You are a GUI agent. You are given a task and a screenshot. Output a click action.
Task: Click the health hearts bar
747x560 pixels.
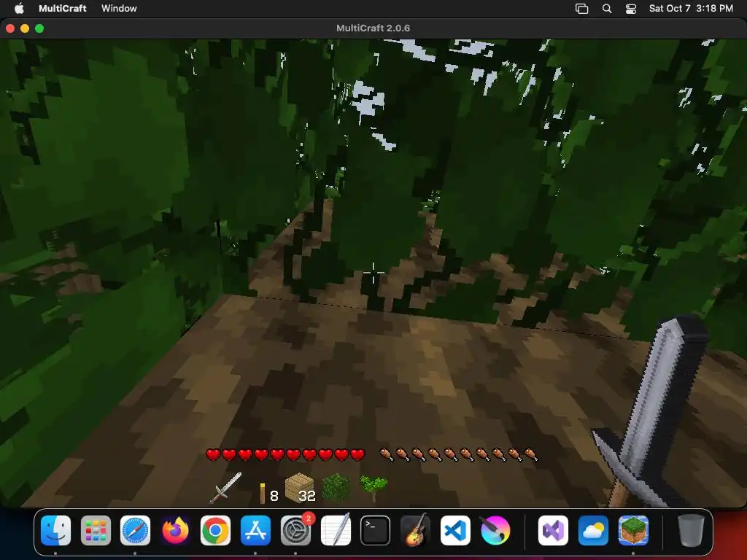285,455
